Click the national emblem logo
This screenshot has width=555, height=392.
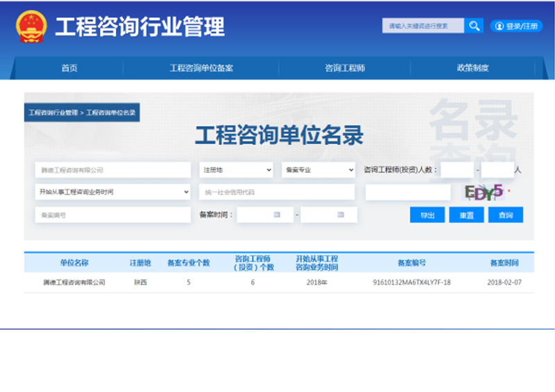[x=31, y=26]
